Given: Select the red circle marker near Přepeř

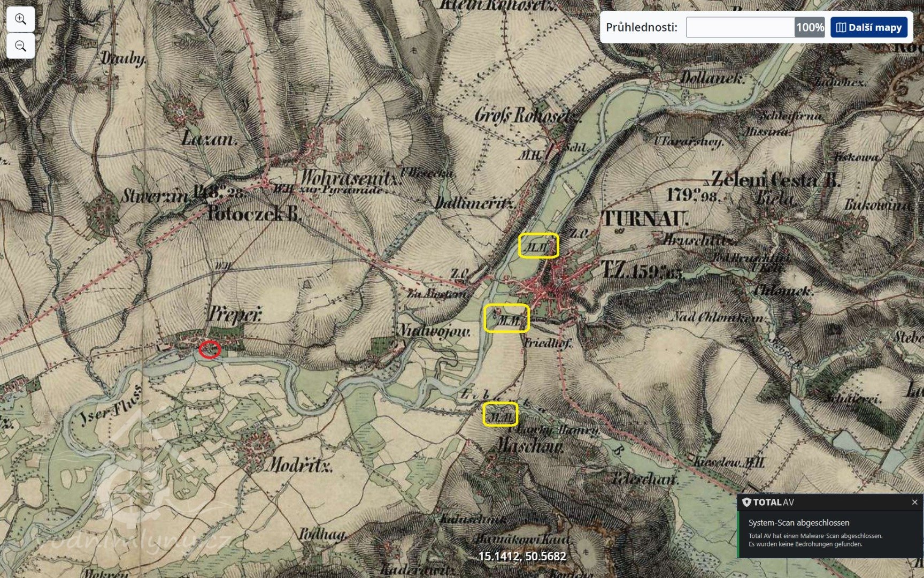Looking at the screenshot, I should coord(209,349).
